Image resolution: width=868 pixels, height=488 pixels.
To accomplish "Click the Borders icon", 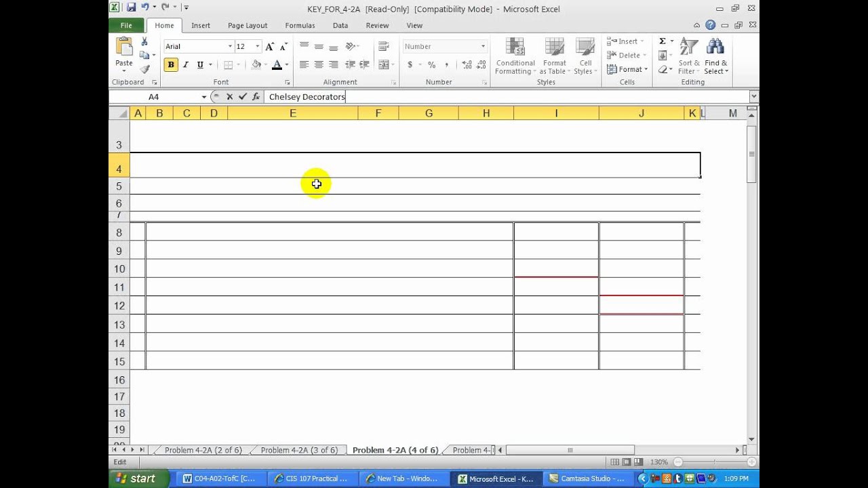I will [228, 65].
